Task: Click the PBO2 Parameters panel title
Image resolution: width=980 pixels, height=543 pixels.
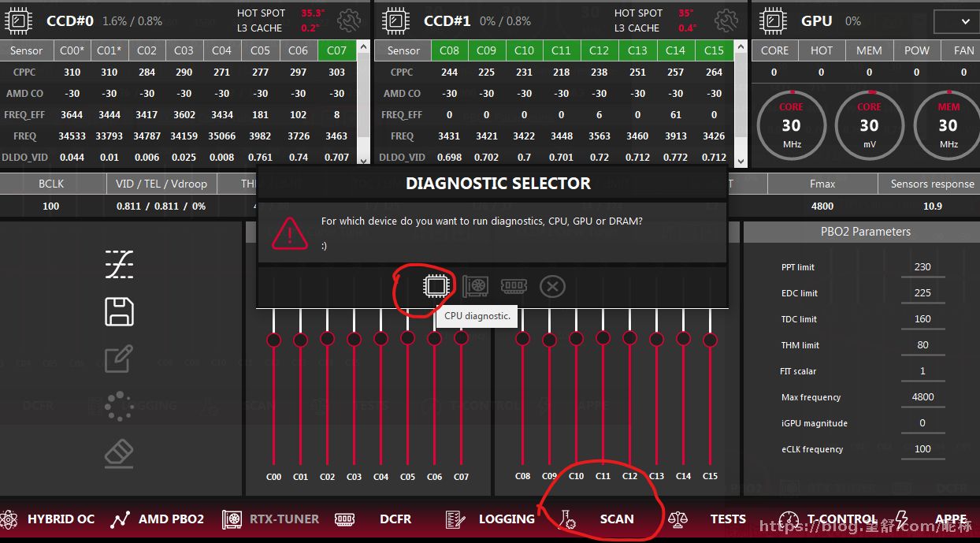Action: tap(866, 232)
